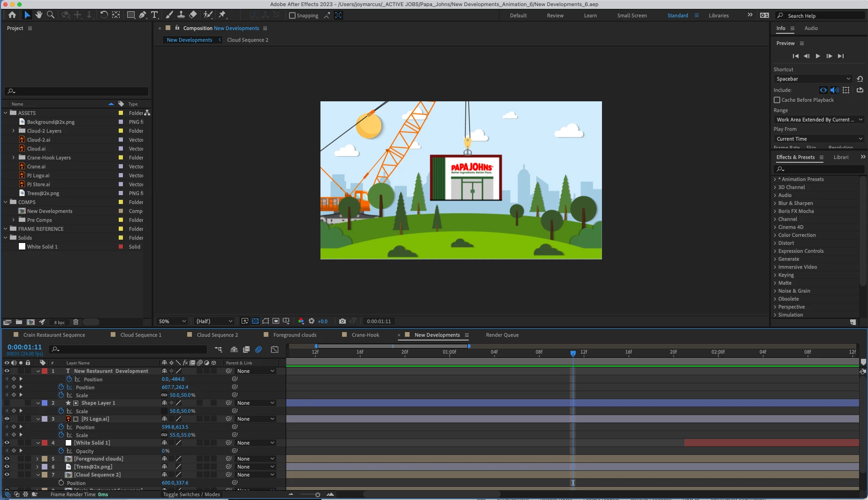This screenshot has width=868, height=500.
Task: Hide the Foreground clouds layer
Action: click(7, 459)
